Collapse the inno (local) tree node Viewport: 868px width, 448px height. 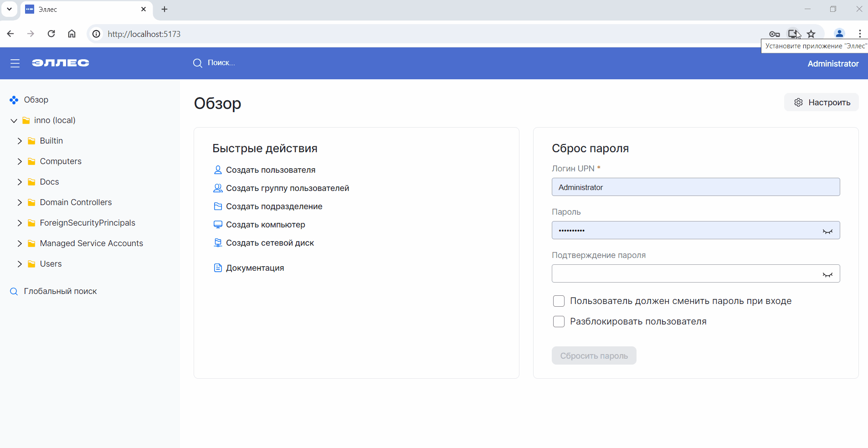13,120
